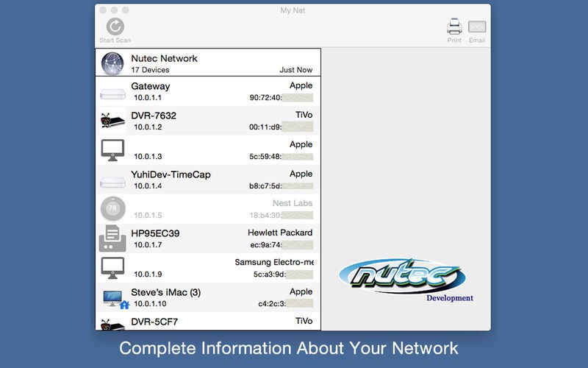Screen dimensions: 588x368
Task: Click IP address 10.0.1.10
Action: pos(150,304)
